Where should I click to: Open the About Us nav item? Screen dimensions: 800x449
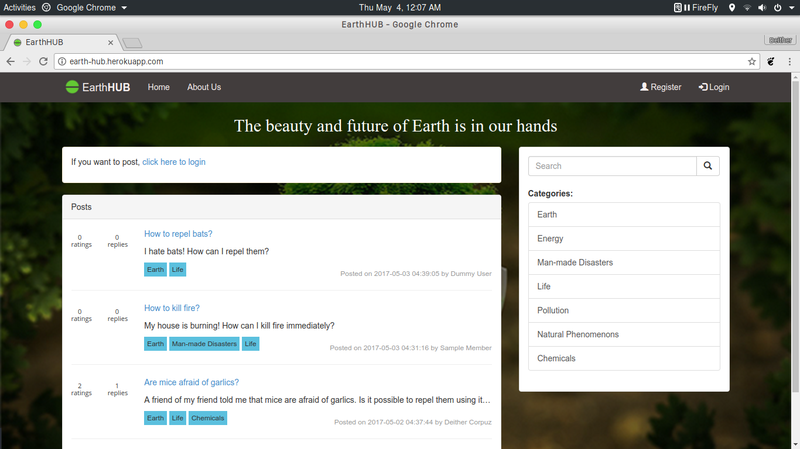tap(204, 87)
